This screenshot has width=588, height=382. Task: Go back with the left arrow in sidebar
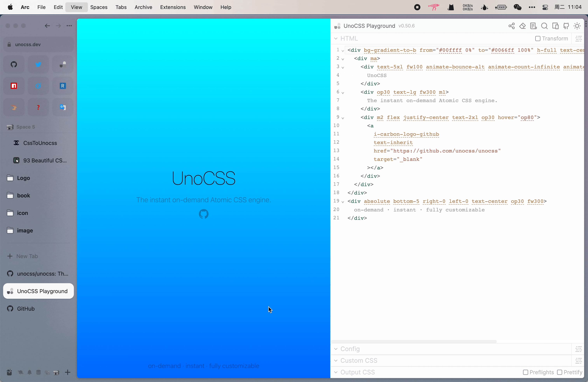[x=47, y=26]
